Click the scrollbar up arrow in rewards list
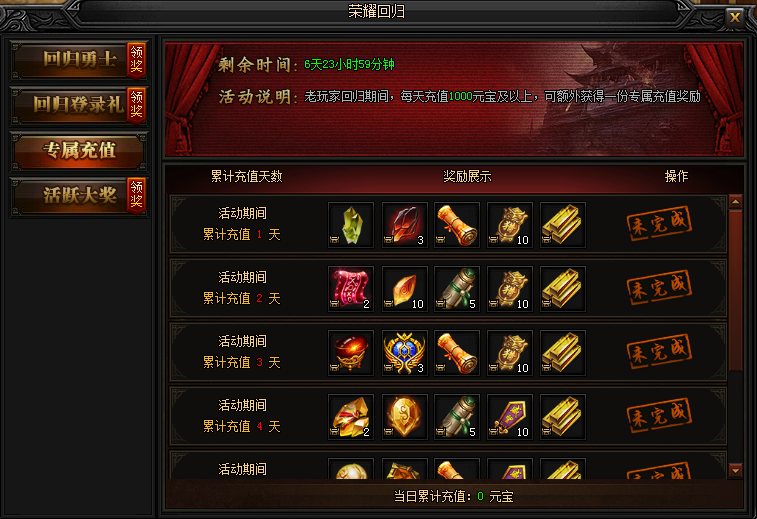Screen dimensions: 757x519 click(735, 201)
